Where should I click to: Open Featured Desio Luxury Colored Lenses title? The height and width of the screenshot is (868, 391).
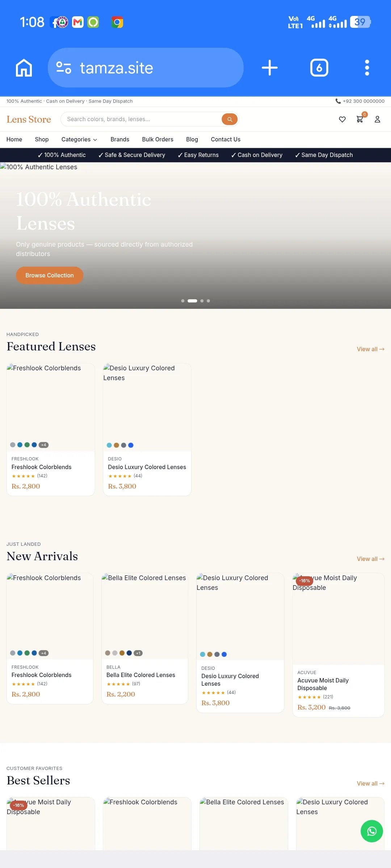147,467
